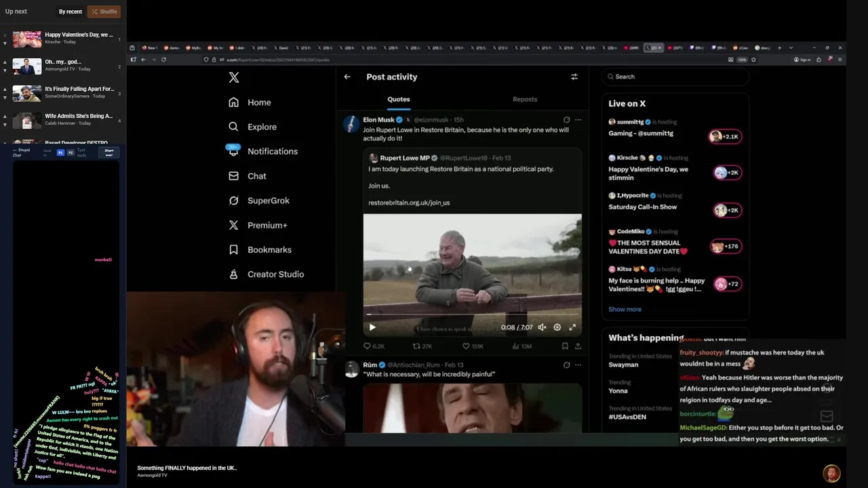This screenshot has height=488, width=868.
Task: Open Rupert Lowe MP quoted post name
Action: (x=404, y=158)
